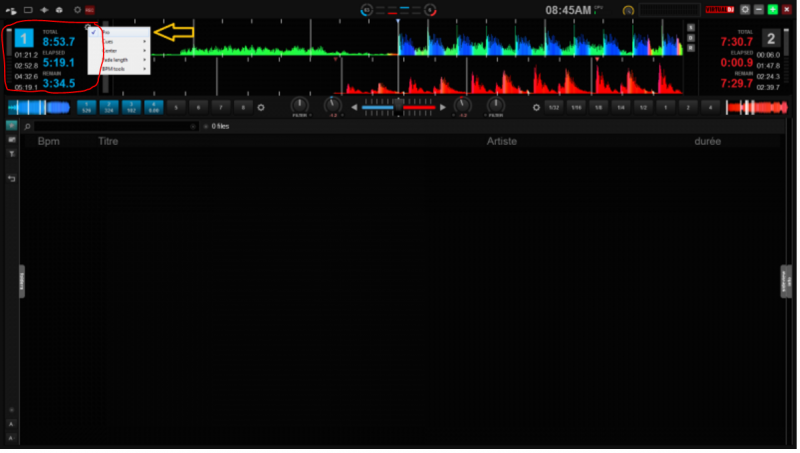Click the four-point star icon in top toolbar
The height and width of the screenshot is (453, 800).
click(x=44, y=10)
